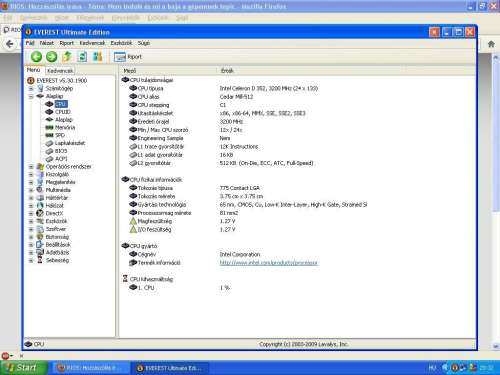Click the green up-arrow toolbar icon
Viewport: 500px width, 375px height.
(x=67, y=57)
